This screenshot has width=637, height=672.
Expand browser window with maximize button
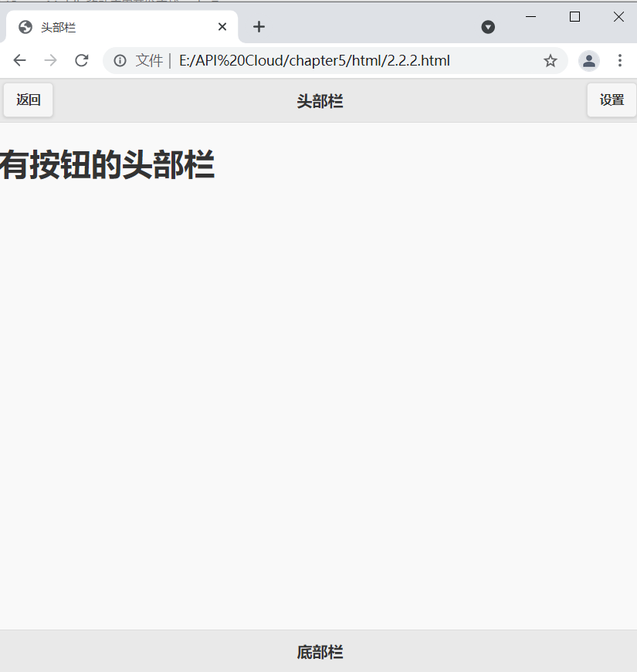[x=574, y=16]
